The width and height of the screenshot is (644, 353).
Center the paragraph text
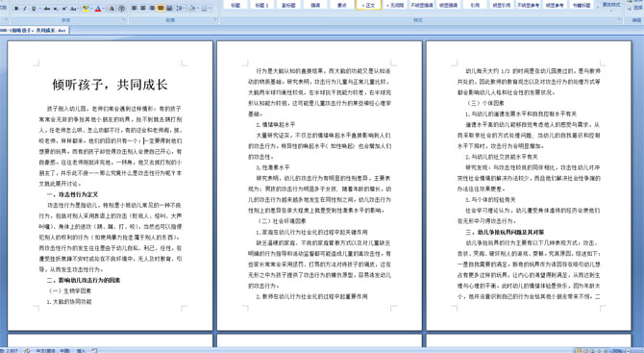click(x=143, y=9)
